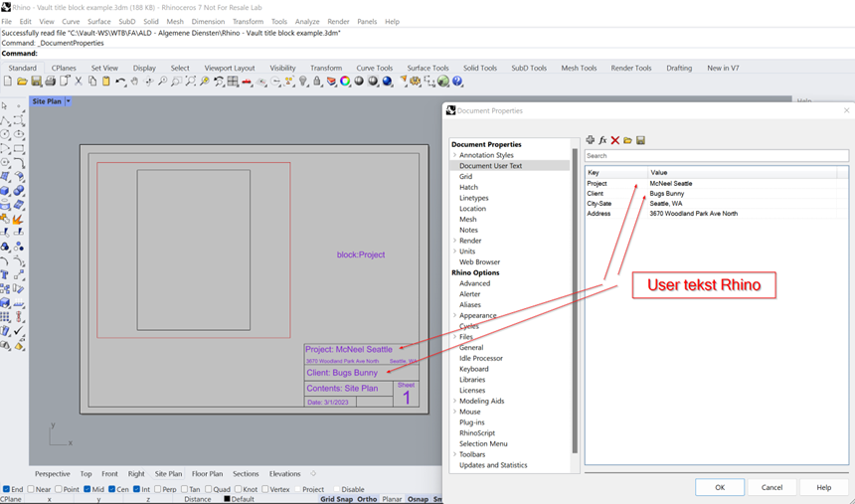Image resolution: width=855 pixels, height=504 pixels.
Task: Open the Layers panel icon
Action: click(x=331, y=82)
